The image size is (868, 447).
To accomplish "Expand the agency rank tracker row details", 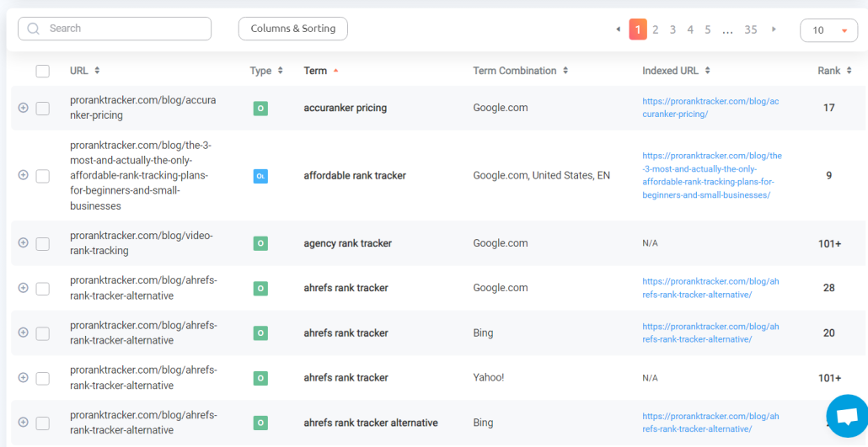I will (x=23, y=242).
